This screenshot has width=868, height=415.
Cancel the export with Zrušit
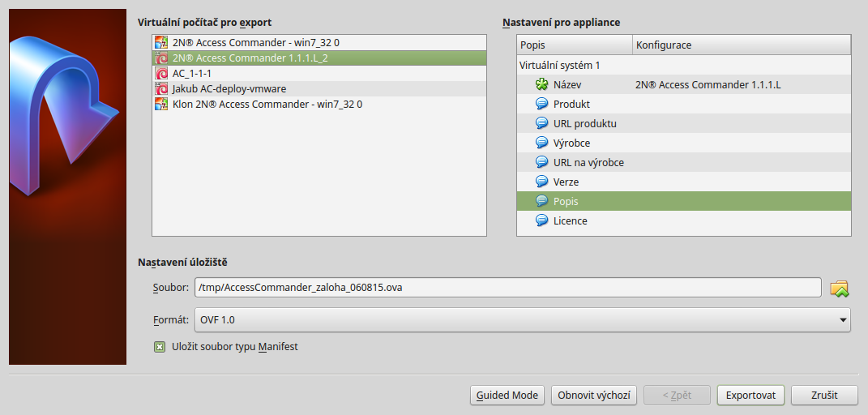coord(824,395)
